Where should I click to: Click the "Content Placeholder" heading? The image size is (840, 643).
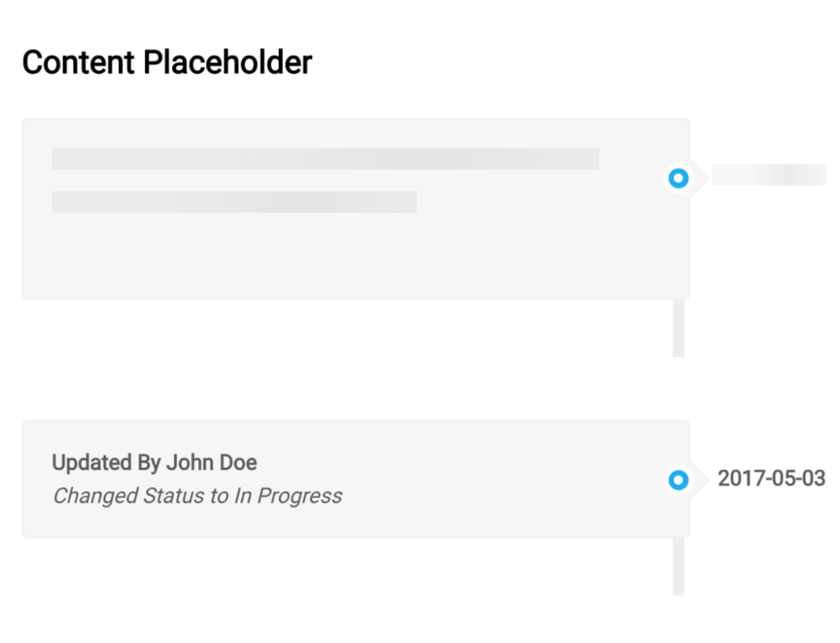(167, 62)
